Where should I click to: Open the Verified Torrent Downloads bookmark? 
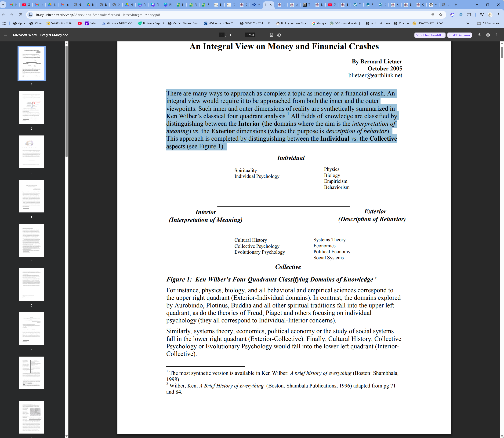184,23
